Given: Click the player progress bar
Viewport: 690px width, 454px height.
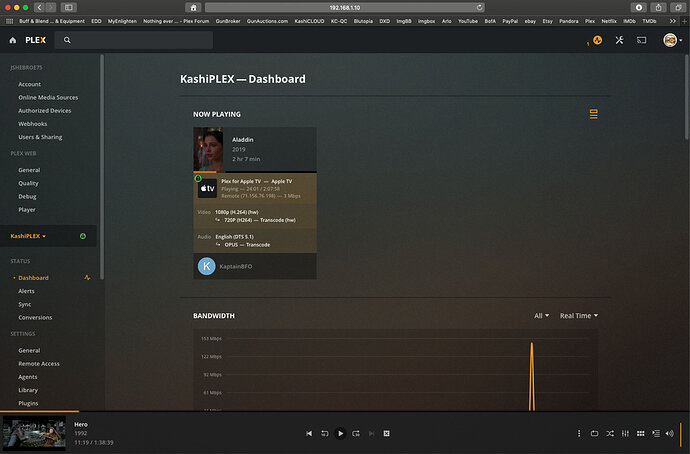Looking at the screenshot, I should [345, 411].
